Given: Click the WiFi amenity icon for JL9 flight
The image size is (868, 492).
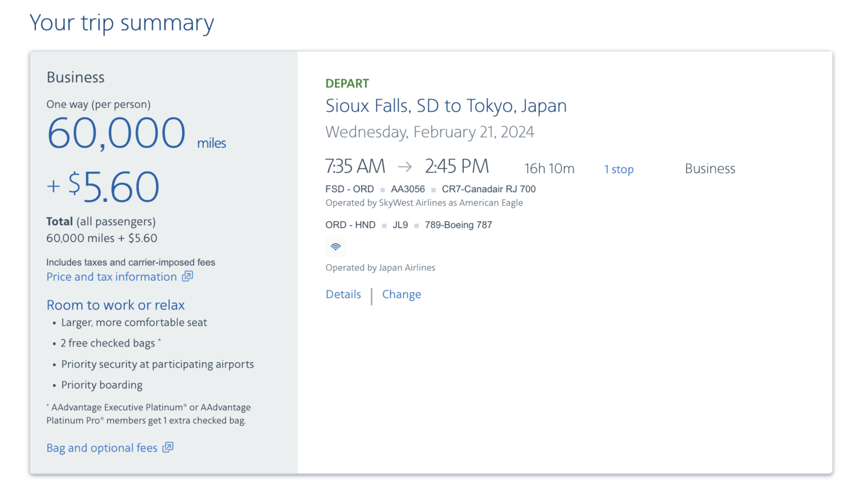Looking at the screenshot, I should click(336, 247).
